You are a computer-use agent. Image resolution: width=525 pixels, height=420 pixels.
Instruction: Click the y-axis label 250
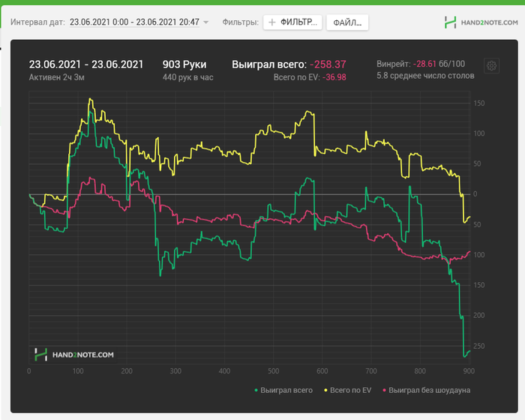(x=478, y=346)
